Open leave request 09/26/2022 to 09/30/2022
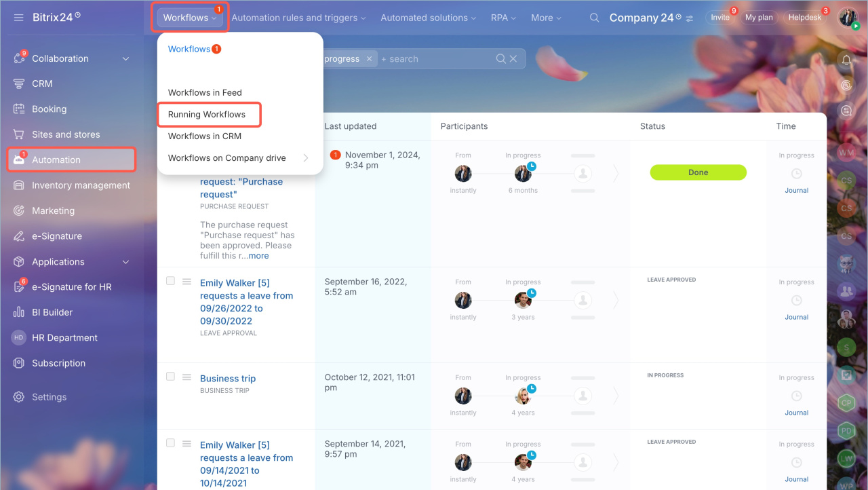 [x=247, y=302]
